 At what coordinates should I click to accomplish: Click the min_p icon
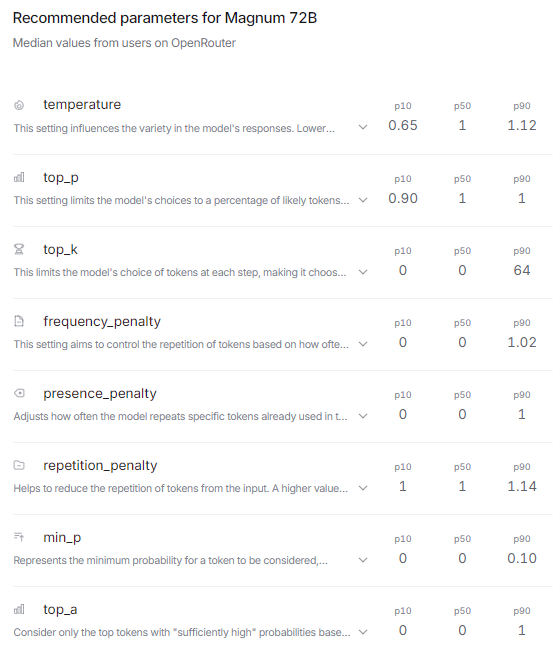(x=19, y=537)
